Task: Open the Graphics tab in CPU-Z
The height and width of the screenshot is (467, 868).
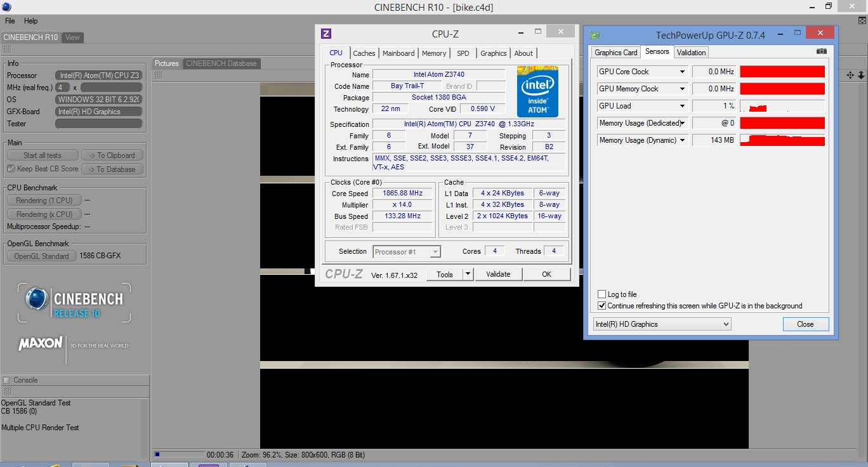Action: click(494, 53)
